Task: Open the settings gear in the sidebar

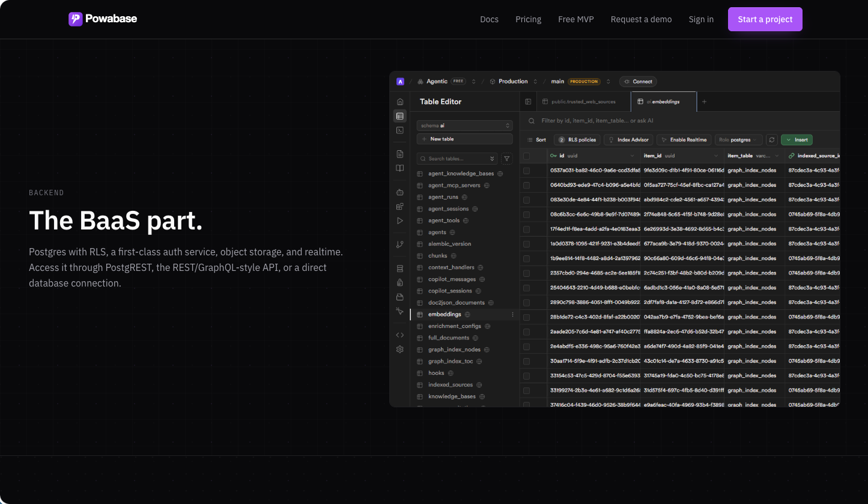Action: (400, 349)
